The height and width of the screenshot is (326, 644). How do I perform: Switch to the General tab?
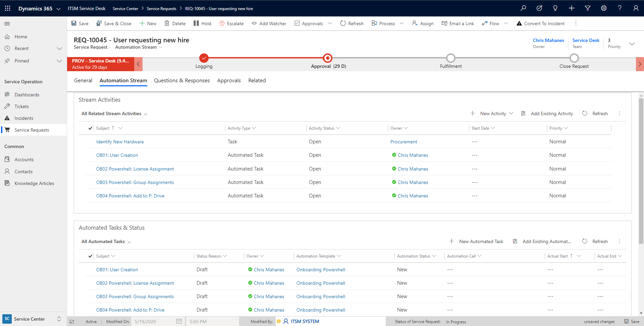(x=83, y=81)
